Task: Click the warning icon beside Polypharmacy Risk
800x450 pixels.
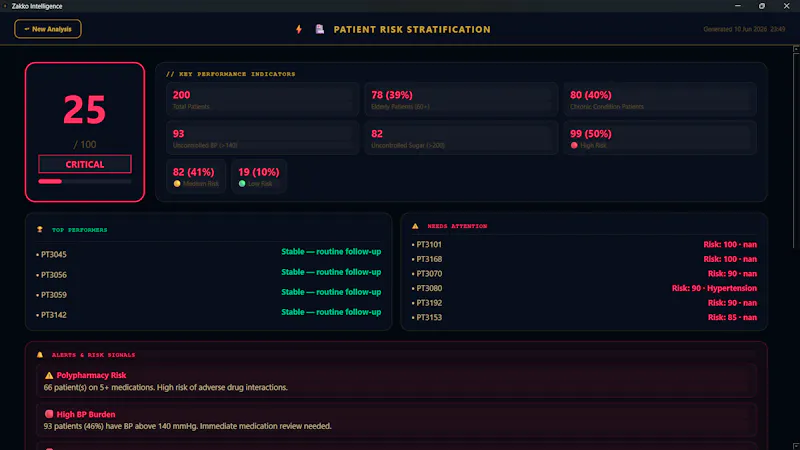Action: (x=49, y=376)
